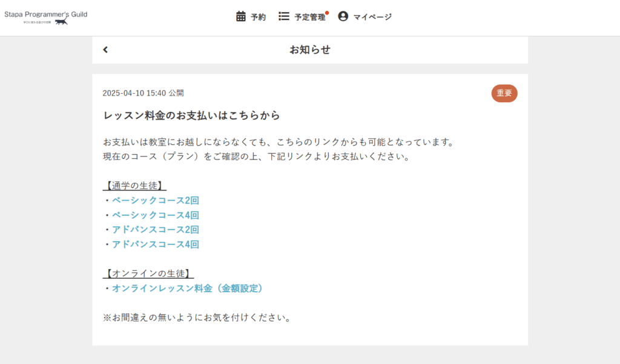
Task: Click the calendar icon for 予約
Action: [x=241, y=16]
